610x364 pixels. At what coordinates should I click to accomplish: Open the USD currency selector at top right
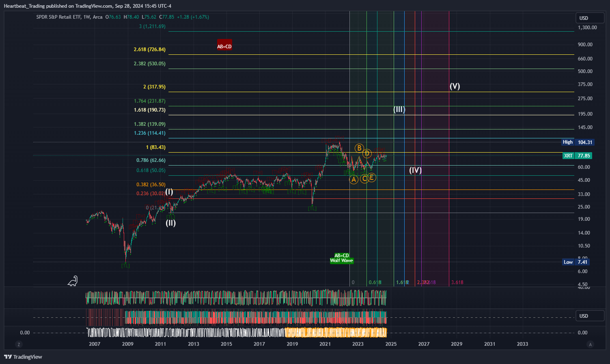coord(590,18)
